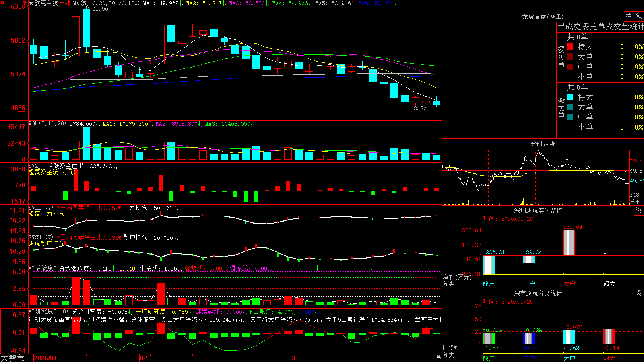Click the blue 中户 label in 深市超赢分类统计
Screen dimensions: 644x362
[529, 358]
